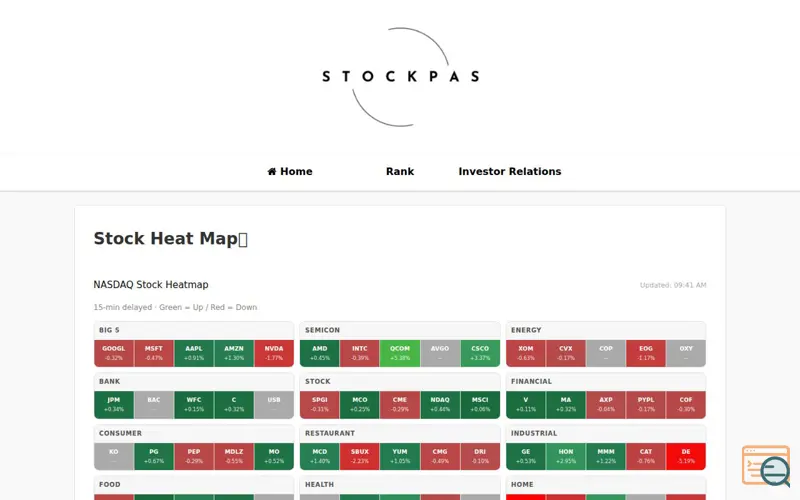The height and width of the screenshot is (500, 800).
Task: Open the AMD tile in Semicon
Action: 320,353
